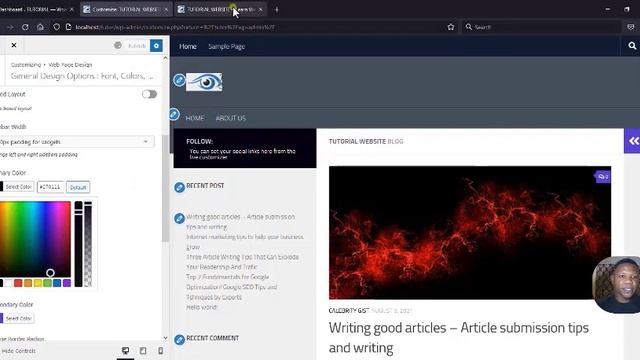Viewport: 640px width, 360px height.
Task: Reload the page with refresh icon
Action: pyautogui.click(x=25, y=27)
